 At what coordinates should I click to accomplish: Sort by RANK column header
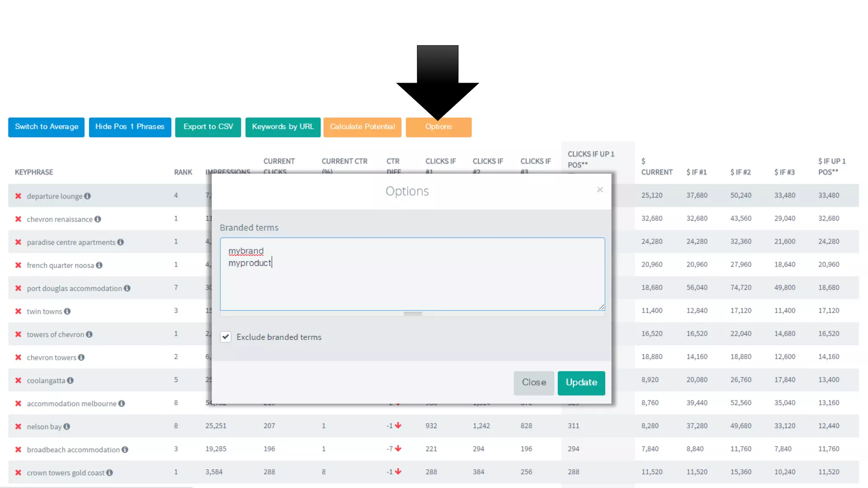(x=183, y=172)
